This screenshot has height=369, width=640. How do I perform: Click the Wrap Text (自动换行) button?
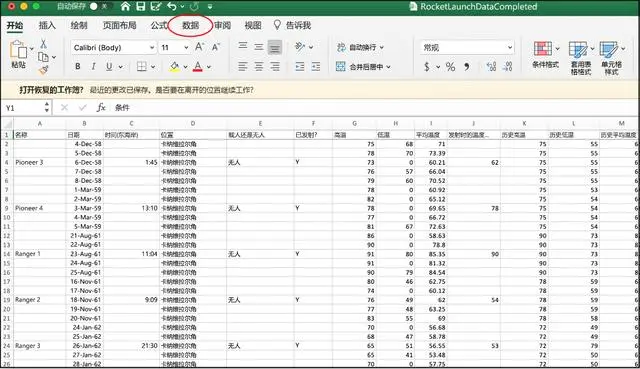[360, 47]
